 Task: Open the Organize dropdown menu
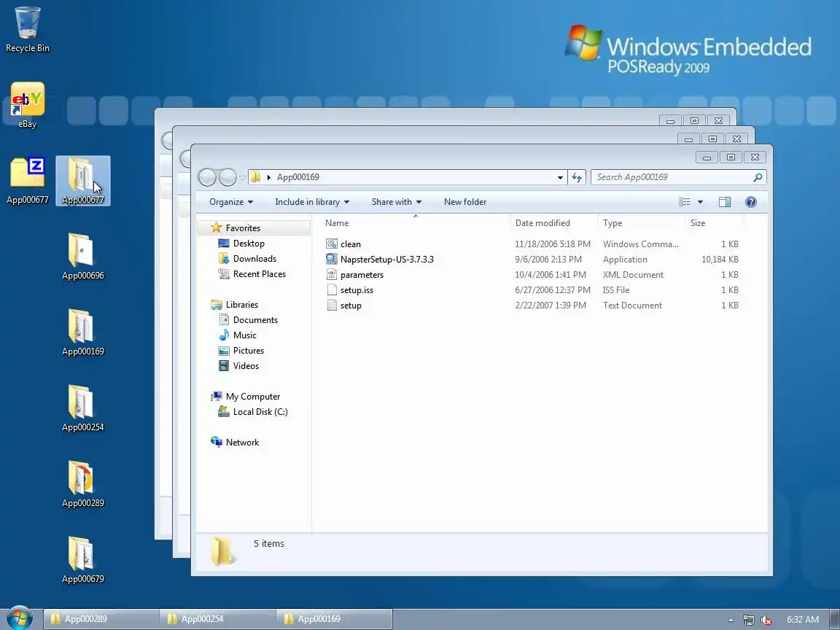(x=231, y=202)
